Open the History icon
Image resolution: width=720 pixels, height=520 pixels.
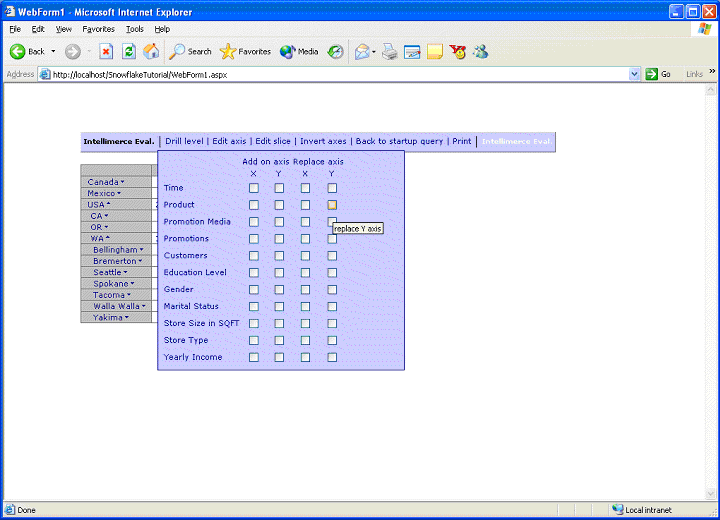[335, 51]
